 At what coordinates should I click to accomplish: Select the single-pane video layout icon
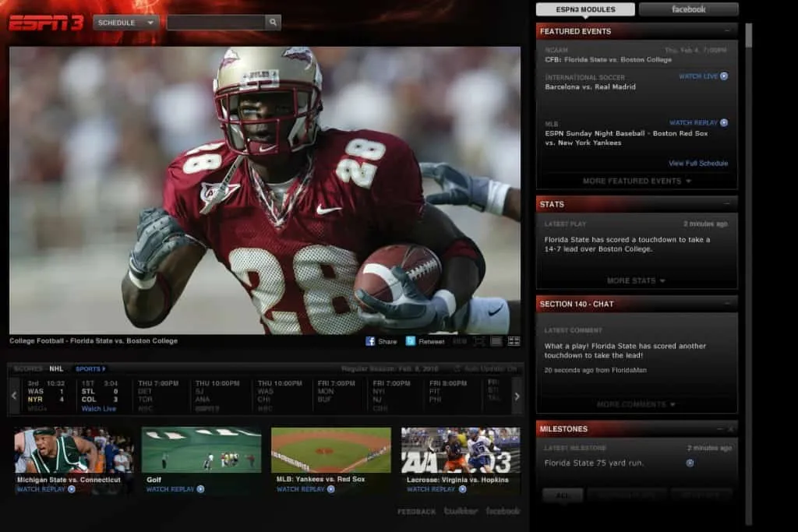tap(496, 341)
